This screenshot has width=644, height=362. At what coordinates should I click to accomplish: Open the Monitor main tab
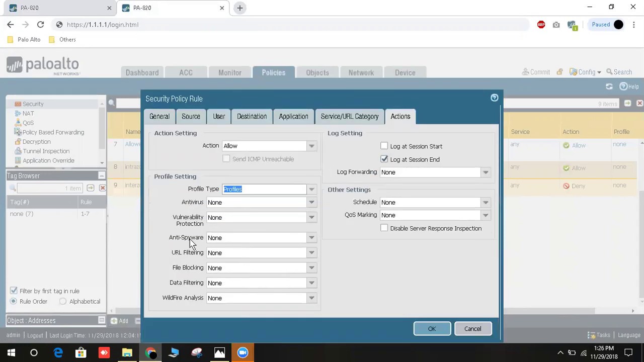pos(230,72)
